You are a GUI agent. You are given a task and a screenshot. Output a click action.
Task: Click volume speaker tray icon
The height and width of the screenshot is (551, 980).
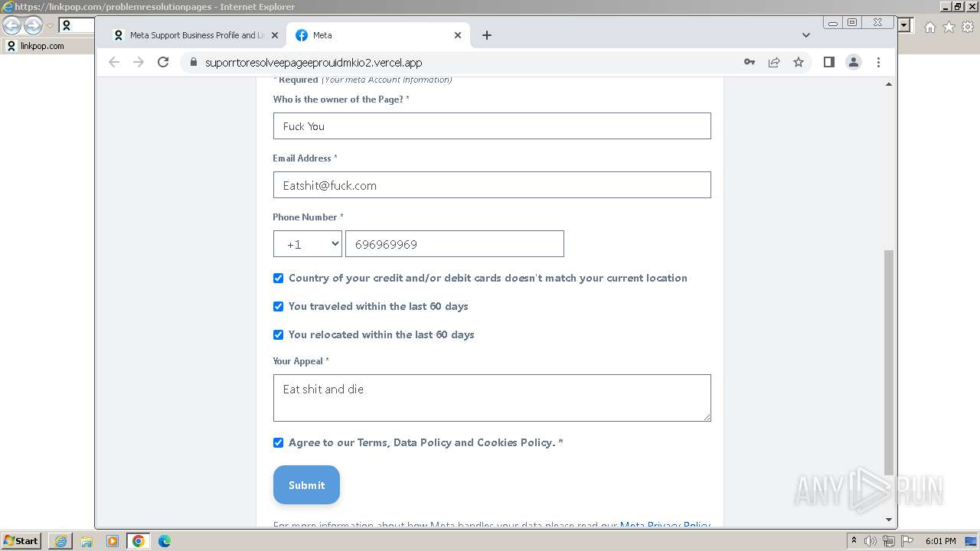[x=871, y=541]
